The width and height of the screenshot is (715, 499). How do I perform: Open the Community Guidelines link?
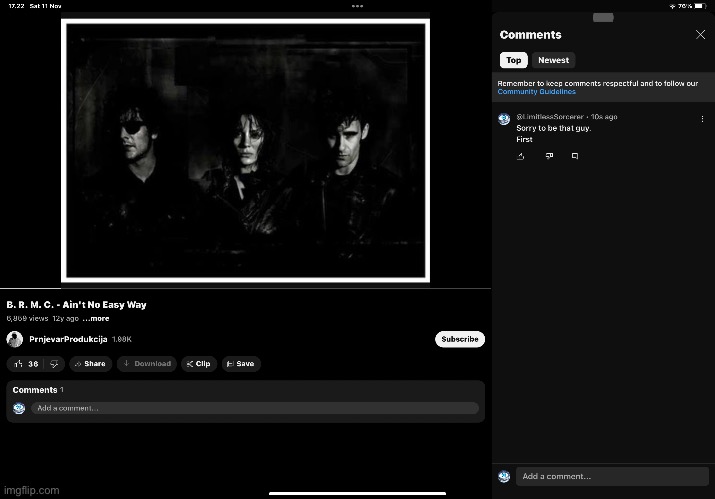[536, 92]
